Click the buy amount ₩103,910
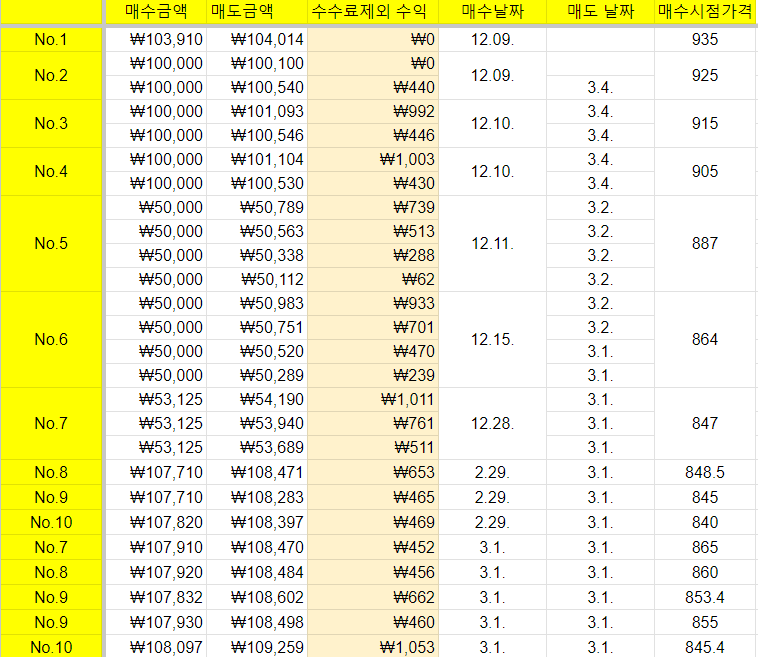The width and height of the screenshot is (758, 657). pyautogui.click(x=156, y=40)
